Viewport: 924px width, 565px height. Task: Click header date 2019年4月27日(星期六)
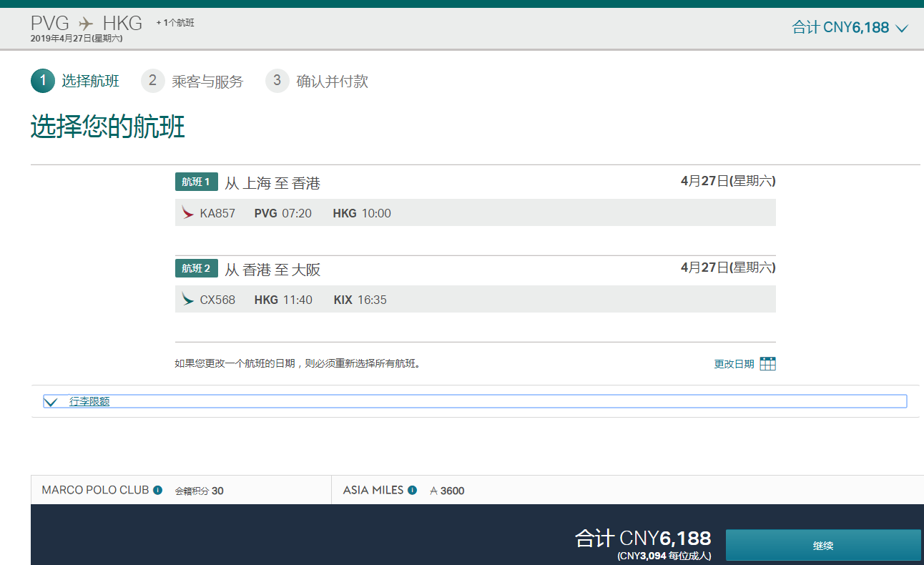coord(77,39)
